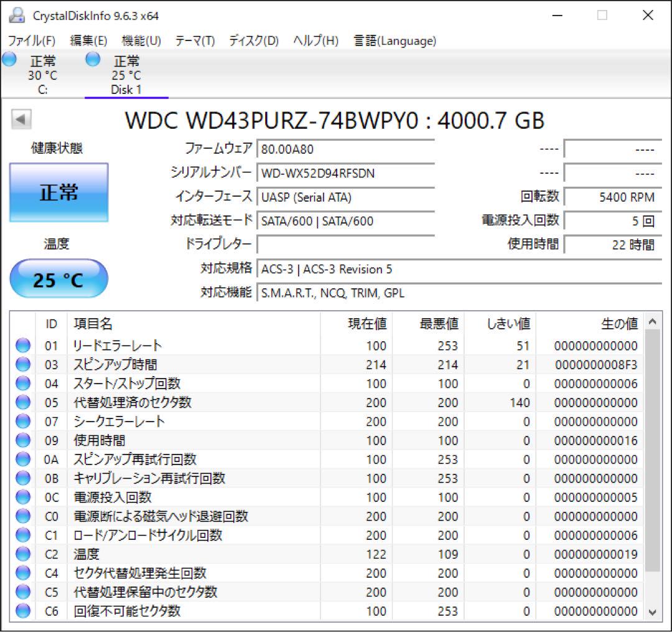Click the 最悪値 column header
The height and width of the screenshot is (632, 672).
pyautogui.click(x=428, y=324)
